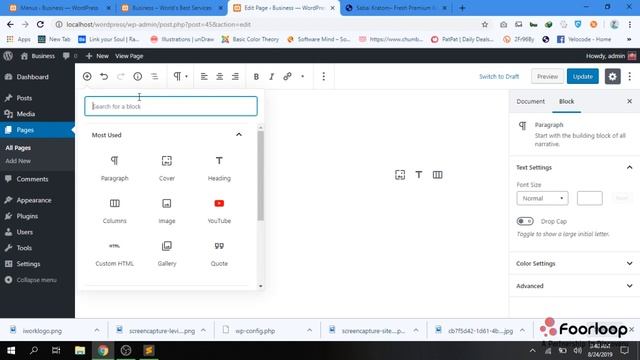The height and width of the screenshot is (360, 640).
Task: Add Heading block via canvas shortcut
Action: [419, 175]
